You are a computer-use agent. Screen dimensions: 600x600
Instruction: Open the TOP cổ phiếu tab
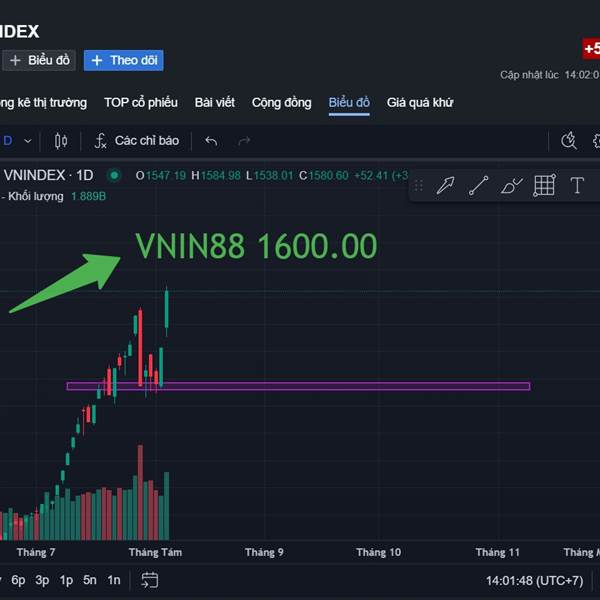coord(141,103)
